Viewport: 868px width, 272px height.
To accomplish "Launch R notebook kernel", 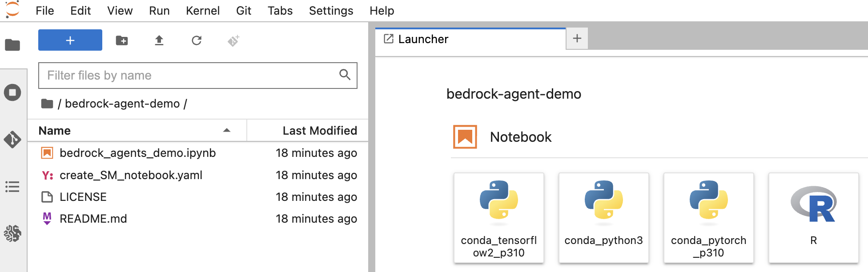I will click(x=814, y=218).
